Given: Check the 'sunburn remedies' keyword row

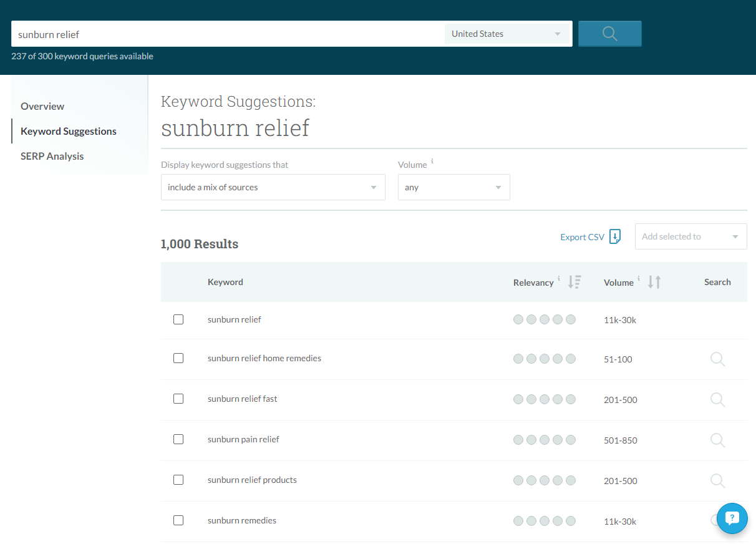Looking at the screenshot, I should 178,520.
